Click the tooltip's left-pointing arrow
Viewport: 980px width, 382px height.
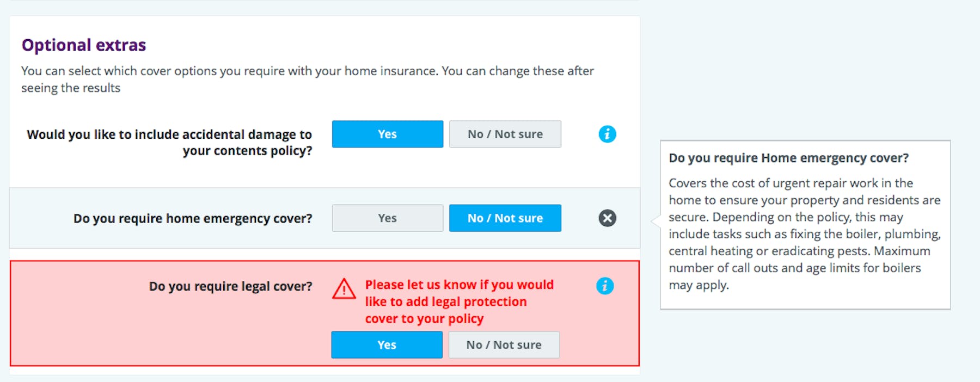(x=656, y=221)
